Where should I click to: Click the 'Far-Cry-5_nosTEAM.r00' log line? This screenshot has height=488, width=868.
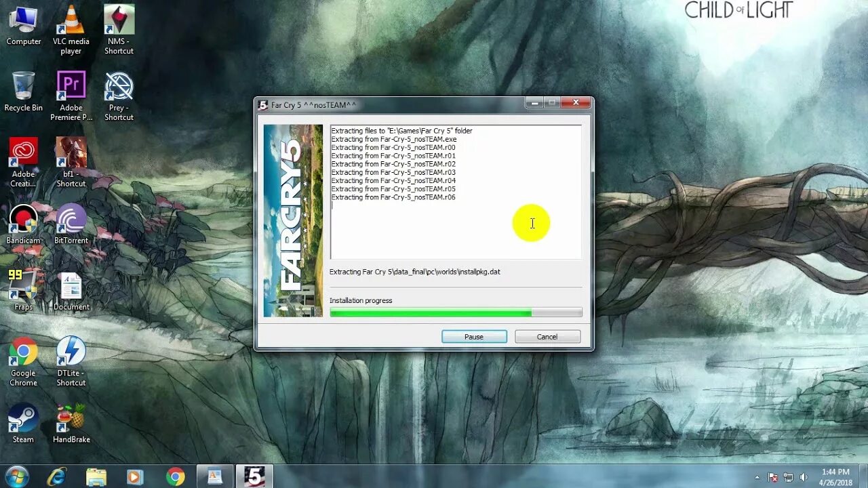393,147
